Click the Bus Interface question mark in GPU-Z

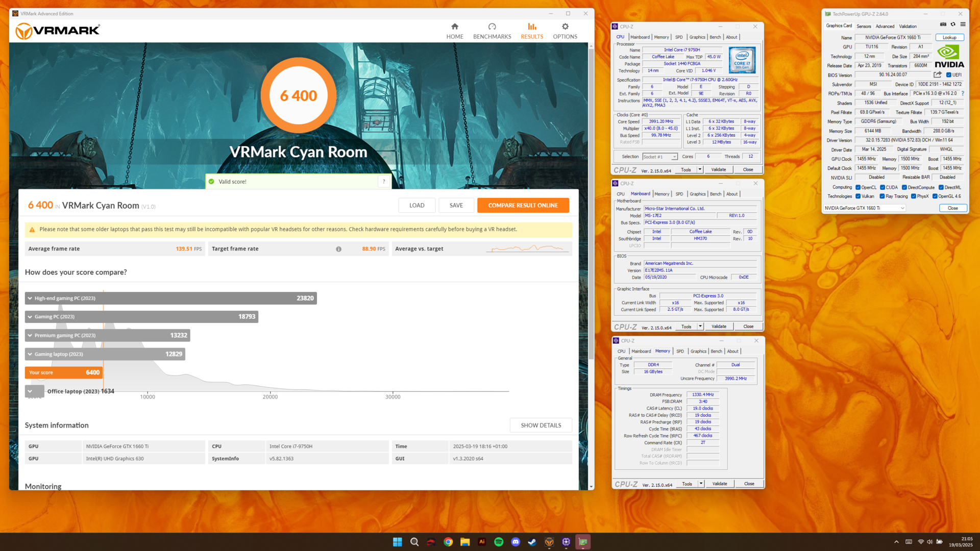(x=963, y=93)
